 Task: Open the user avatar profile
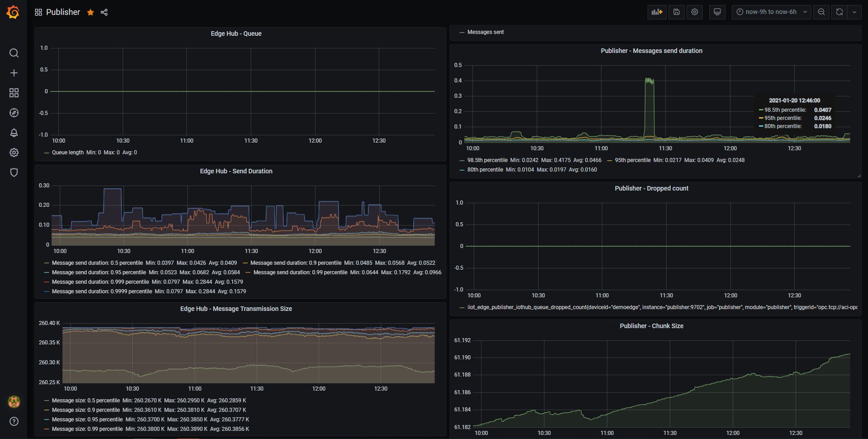(14, 401)
